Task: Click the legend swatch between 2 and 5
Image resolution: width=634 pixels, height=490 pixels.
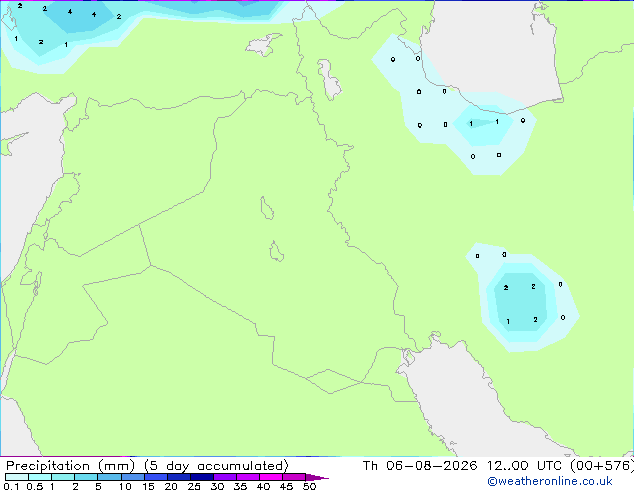Action: click(x=86, y=477)
